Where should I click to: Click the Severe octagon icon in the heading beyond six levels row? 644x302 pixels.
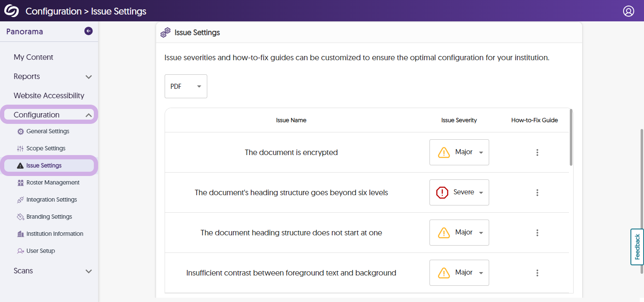(x=442, y=193)
